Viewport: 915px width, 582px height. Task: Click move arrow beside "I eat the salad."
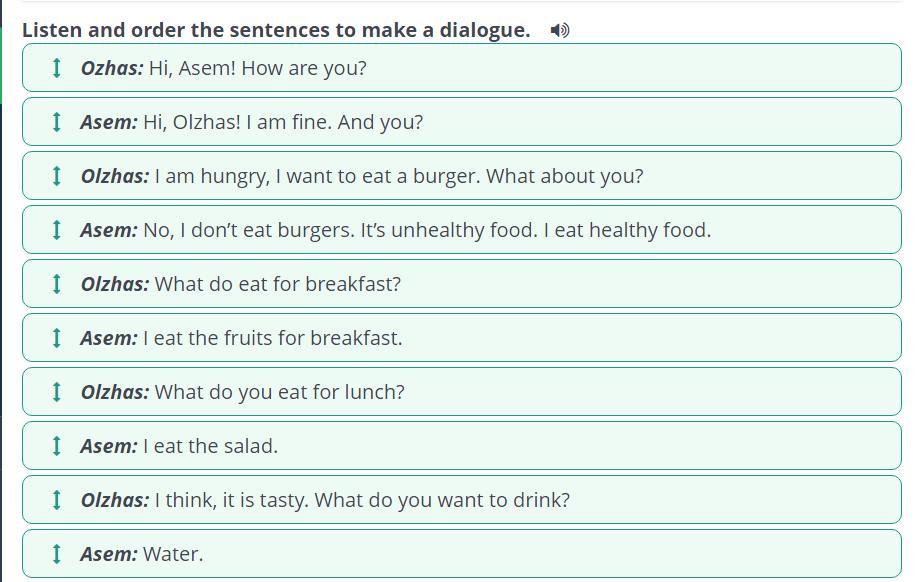point(57,446)
